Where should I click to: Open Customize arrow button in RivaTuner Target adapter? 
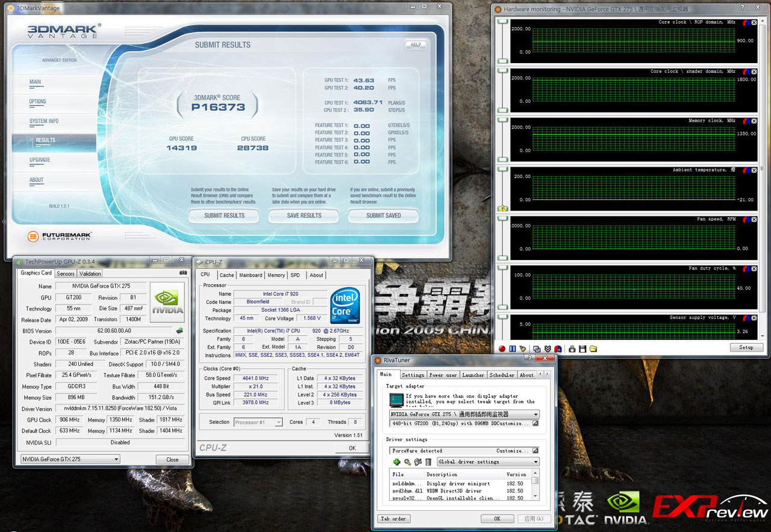pos(535,424)
